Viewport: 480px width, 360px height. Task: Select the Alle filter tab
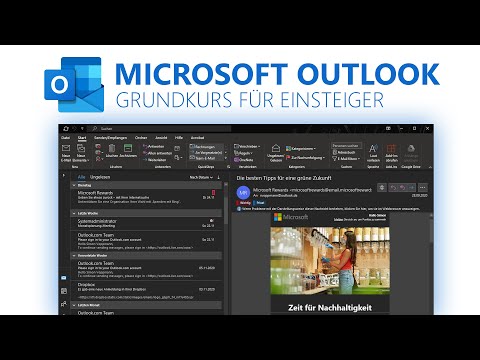tap(81, 177)
